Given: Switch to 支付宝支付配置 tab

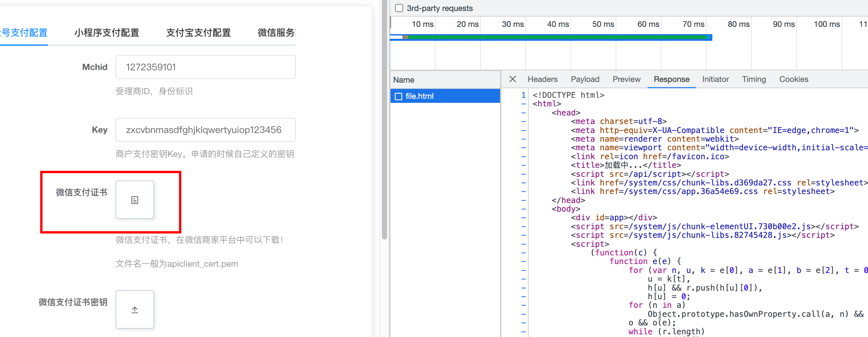Looking at the screenshot, I should tap(199, 33).
